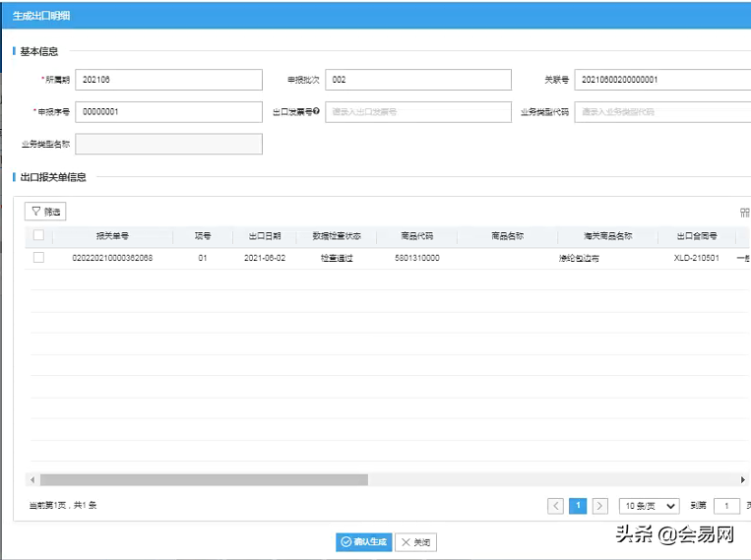Viewport: 751px width, 560px height.
Task: Toggle the select-all checkbox in table header
Action: 38,235
